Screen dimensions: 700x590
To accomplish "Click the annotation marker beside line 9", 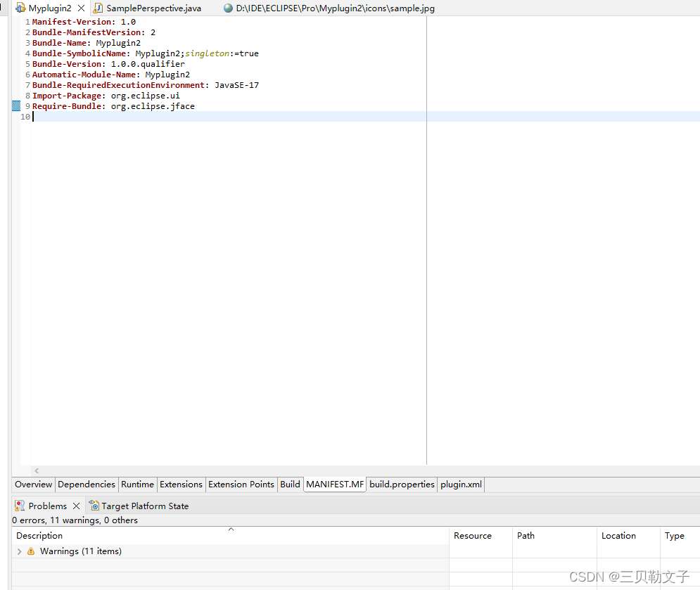I will [x=15, y=105].
